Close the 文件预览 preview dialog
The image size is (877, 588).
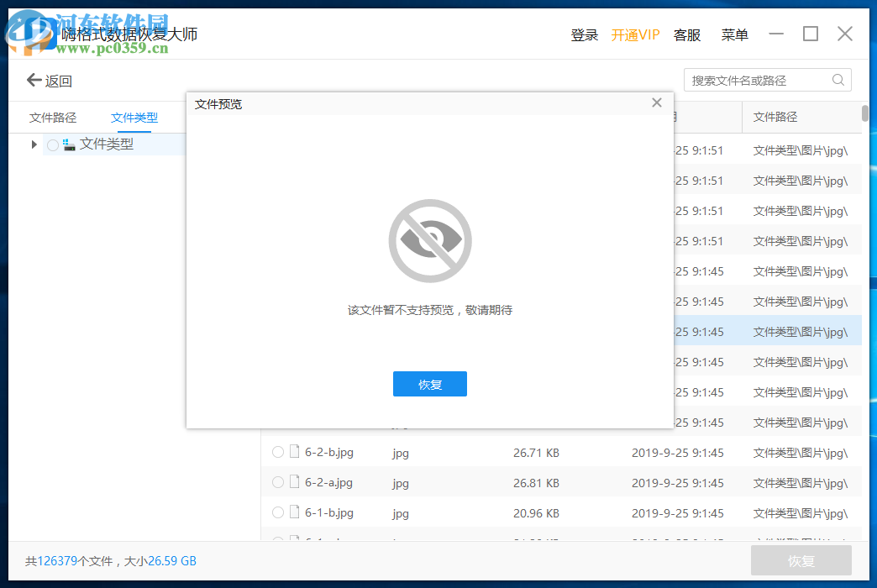[656, 102]
